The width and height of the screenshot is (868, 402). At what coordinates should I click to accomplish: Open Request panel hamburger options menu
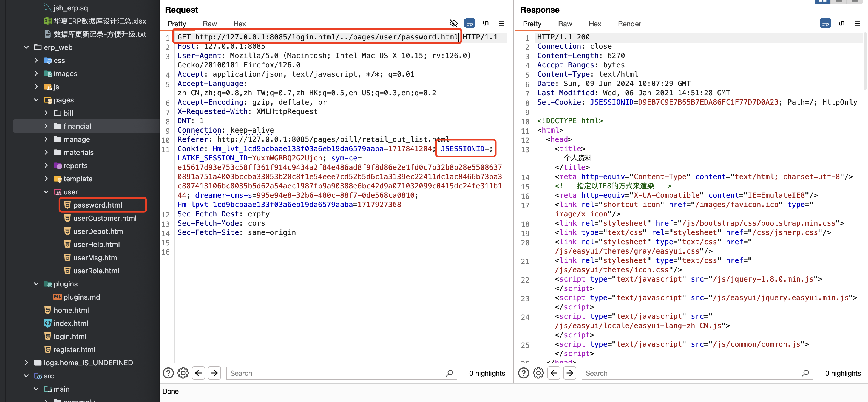click(x=501, y=23)
